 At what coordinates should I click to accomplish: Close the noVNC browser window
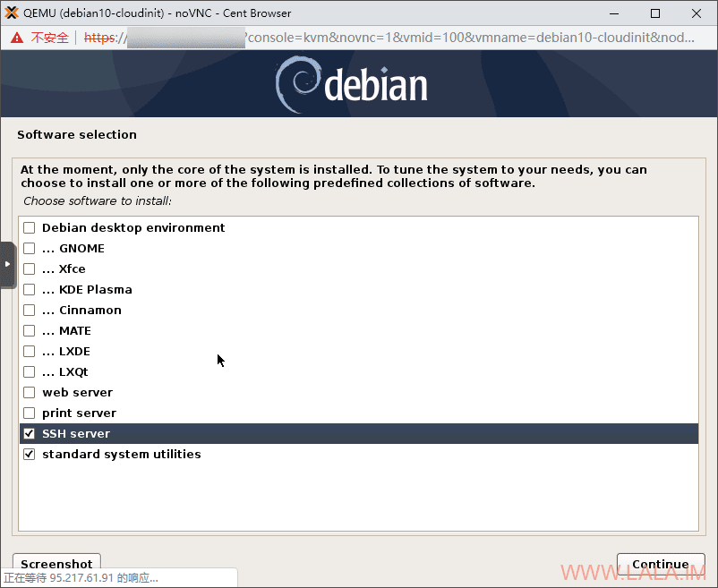[x=697, y=13]
